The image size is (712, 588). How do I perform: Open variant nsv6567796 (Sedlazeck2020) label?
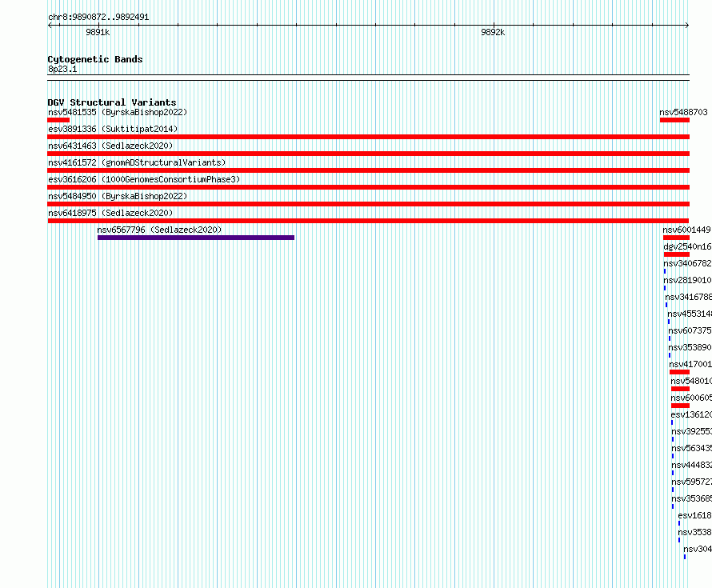click(159, 230)
